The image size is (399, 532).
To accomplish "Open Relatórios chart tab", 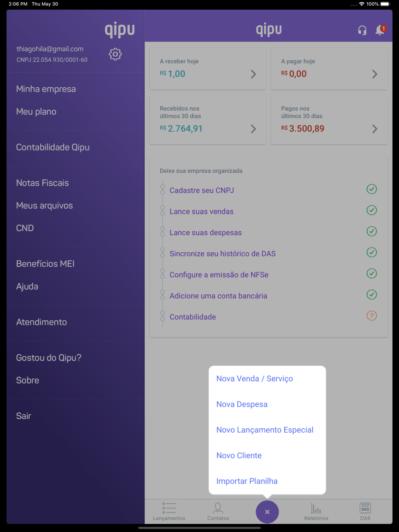I will [316, 511].
